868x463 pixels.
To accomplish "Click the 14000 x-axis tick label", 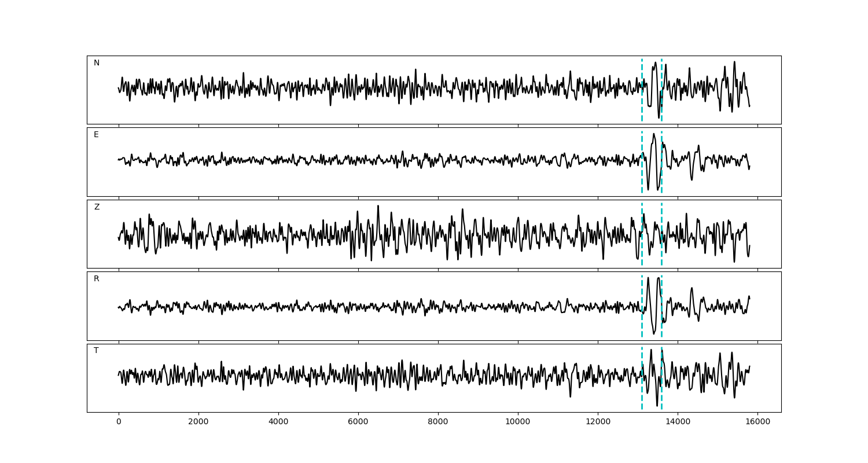I will pos(678,422).
